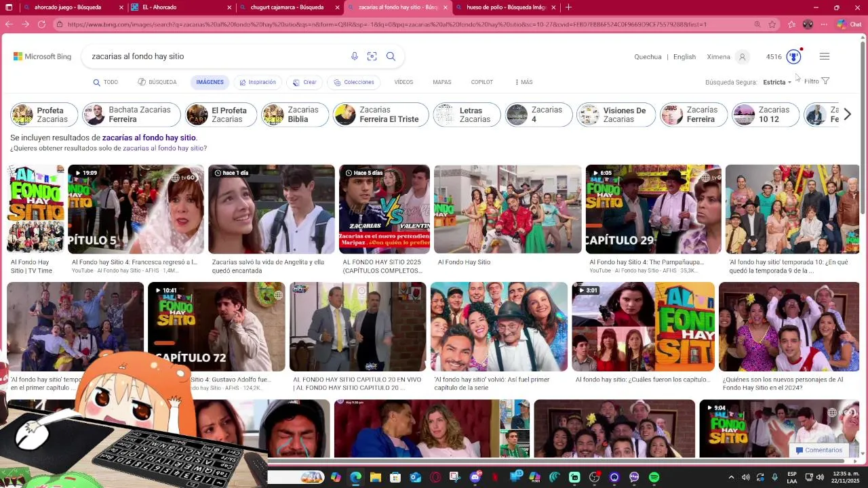Select the Zacarias Biblia chip
The height and width of the screenshot is (488, 868).
[295, 115]
